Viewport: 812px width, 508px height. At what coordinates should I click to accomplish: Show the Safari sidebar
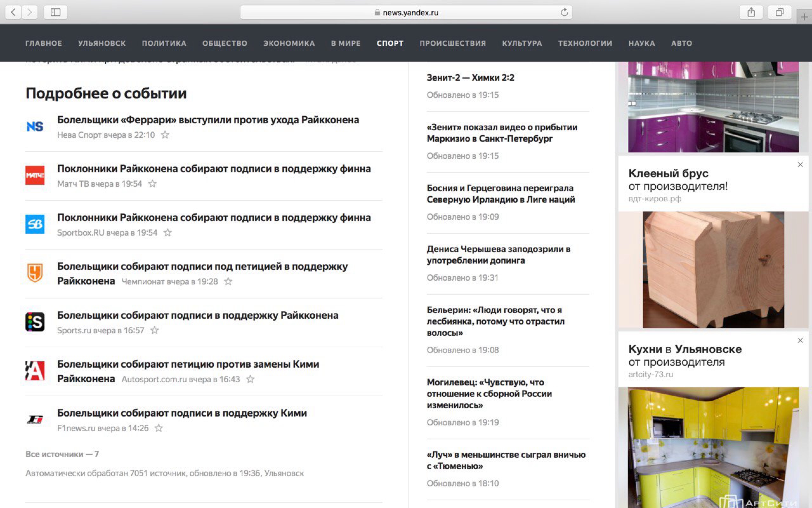pos(56,12)
